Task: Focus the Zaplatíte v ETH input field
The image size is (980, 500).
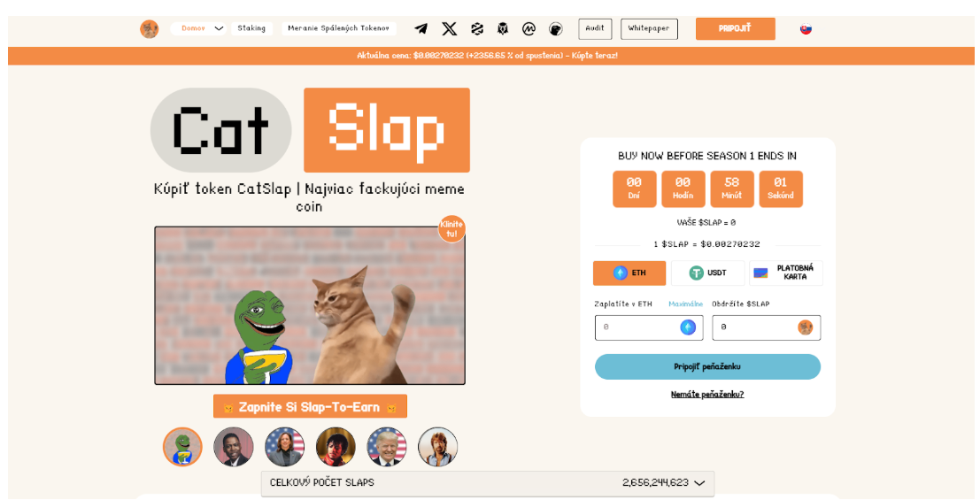Action: 649,327
